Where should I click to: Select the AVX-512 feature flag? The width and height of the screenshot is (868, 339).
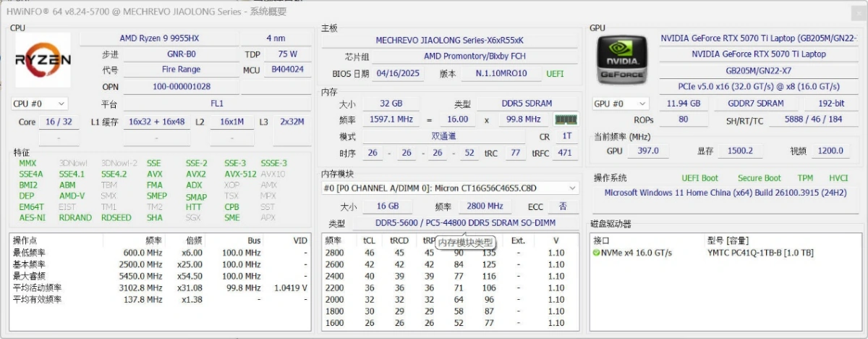[239, 175]
